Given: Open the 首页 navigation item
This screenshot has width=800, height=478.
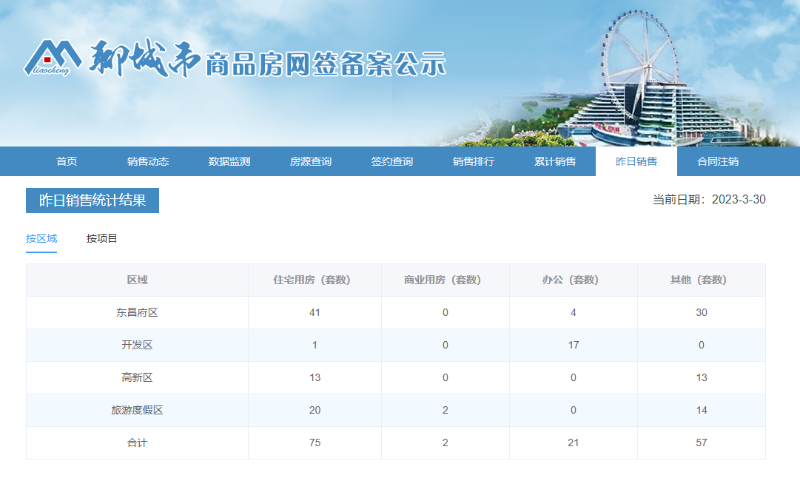Looking at the screenshot, I should coord(66,162).
